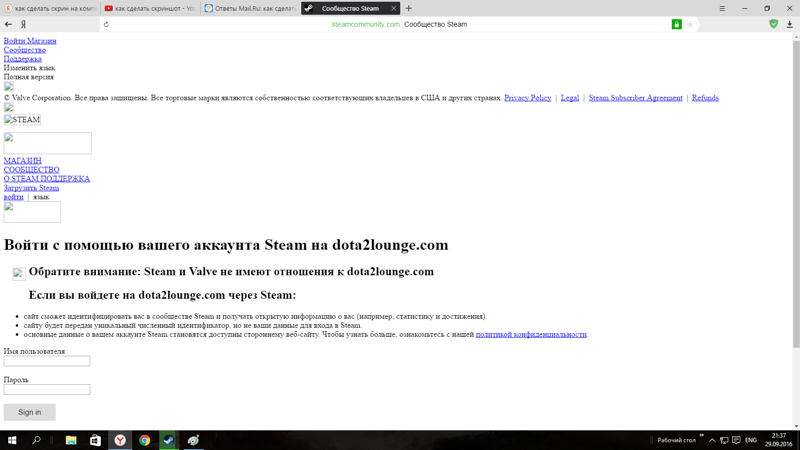Switch to Yandex Browser in the taskbar

point(120,440)
